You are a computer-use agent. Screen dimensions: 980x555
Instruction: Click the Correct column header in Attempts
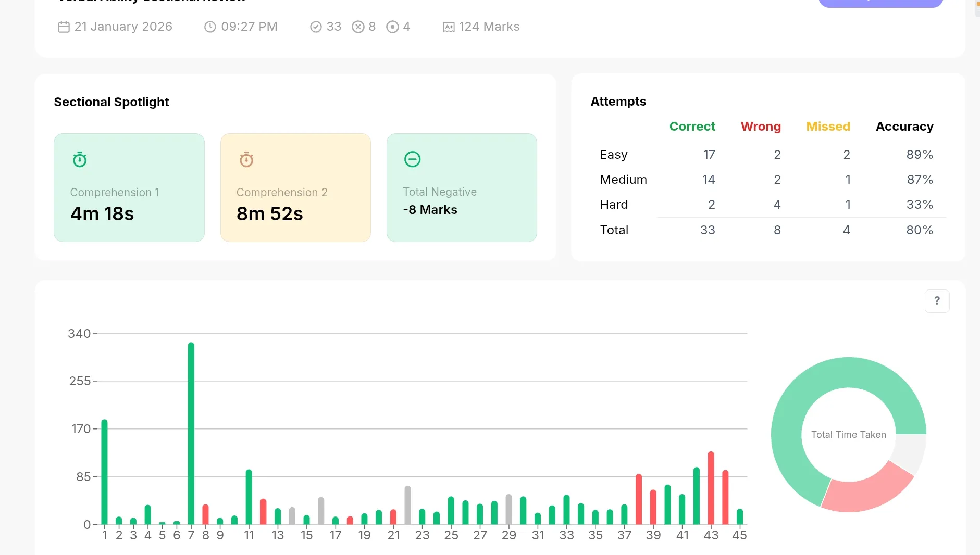tap(692, 127)
